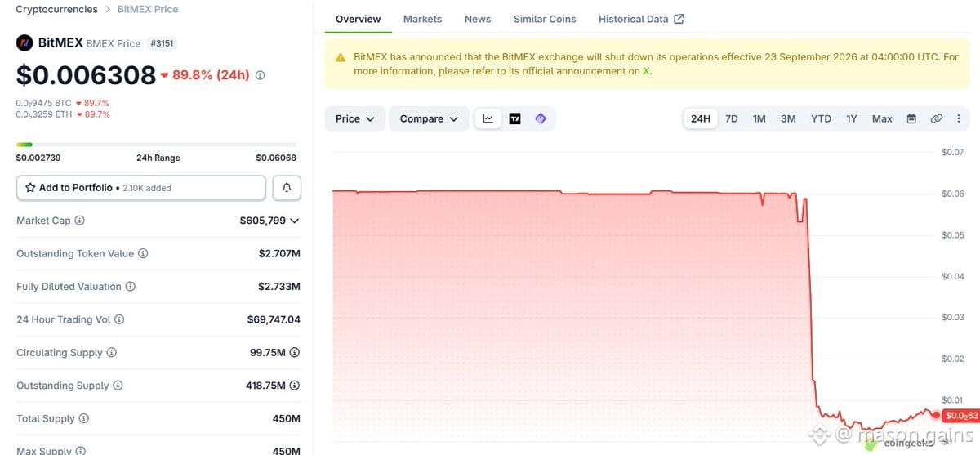Open the Fully Diluted Valuation info icon
This screenshot has height=455, width=980.
pyautogui.click(x=130, y=287)
